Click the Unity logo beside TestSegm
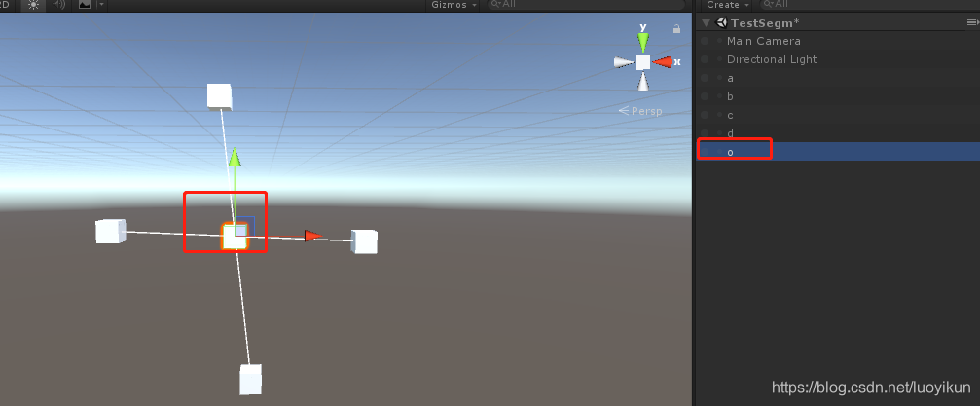This screenshot has height=406, width=980. (x=722, y=23)
